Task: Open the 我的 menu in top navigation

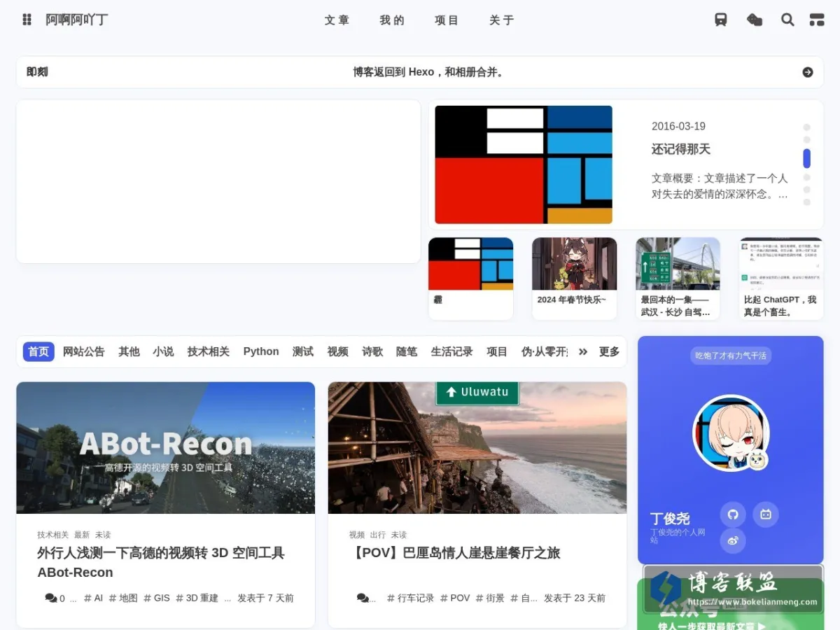Action: click(x=392, y=20)
